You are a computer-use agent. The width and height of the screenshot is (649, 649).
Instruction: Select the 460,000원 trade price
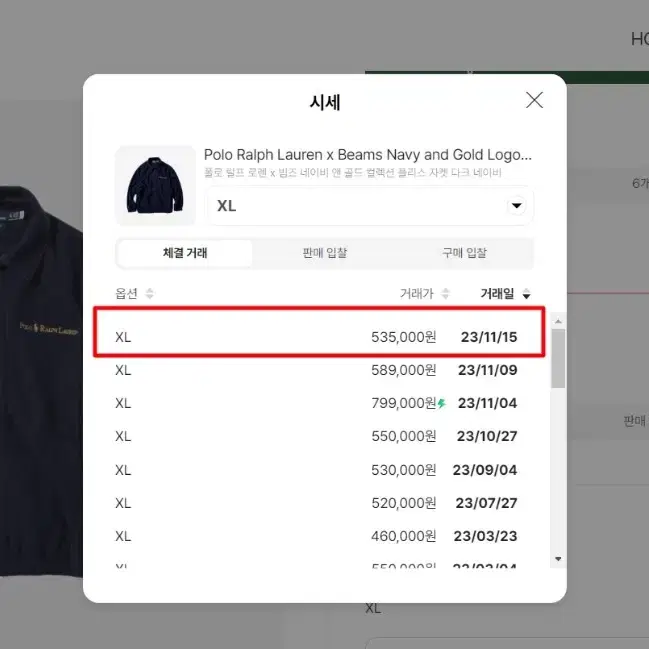404,536
